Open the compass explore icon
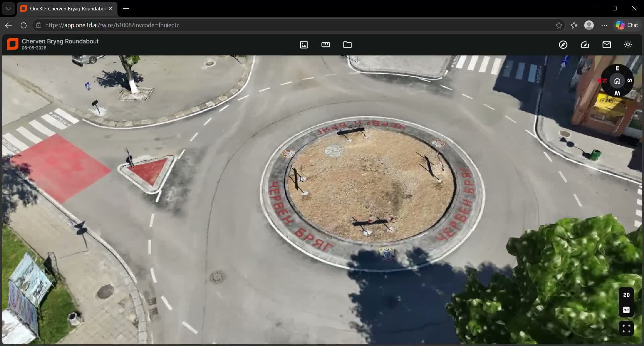Viewport: 644px width, 346px height. (563, 45)
